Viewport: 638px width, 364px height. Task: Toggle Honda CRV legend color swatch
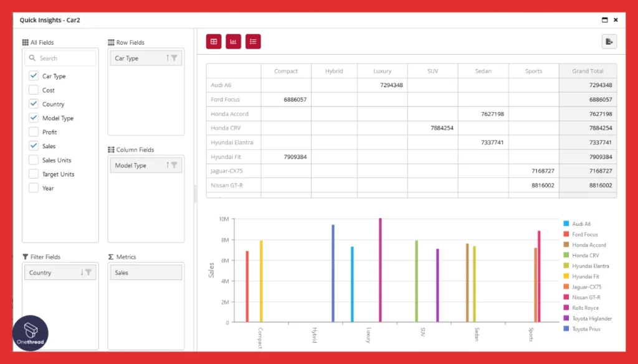tap(566, 255)
